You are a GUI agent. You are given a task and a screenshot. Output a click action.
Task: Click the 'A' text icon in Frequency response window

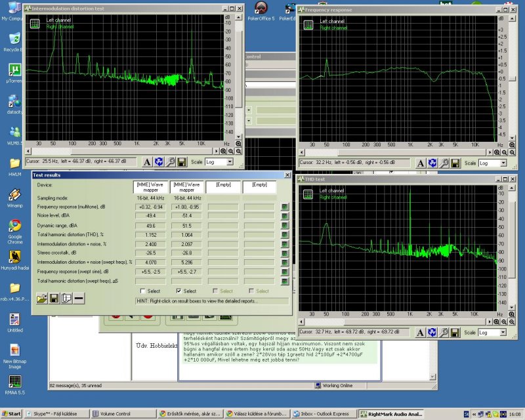point(421,163)
